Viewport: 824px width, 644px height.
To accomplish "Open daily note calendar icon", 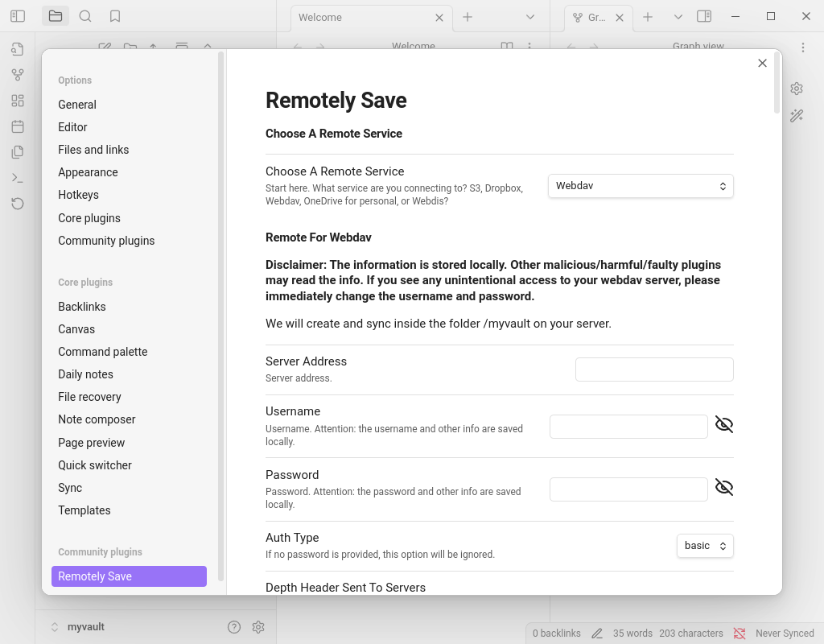I will [18, 126].
